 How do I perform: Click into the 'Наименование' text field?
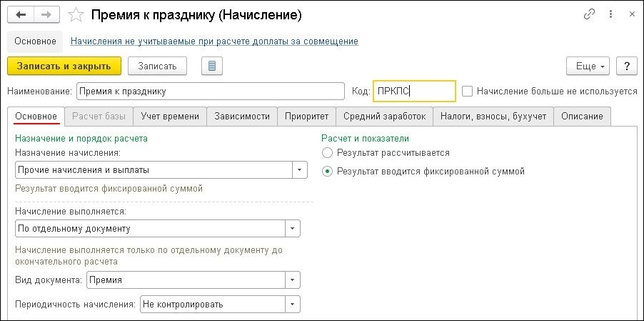210,92
